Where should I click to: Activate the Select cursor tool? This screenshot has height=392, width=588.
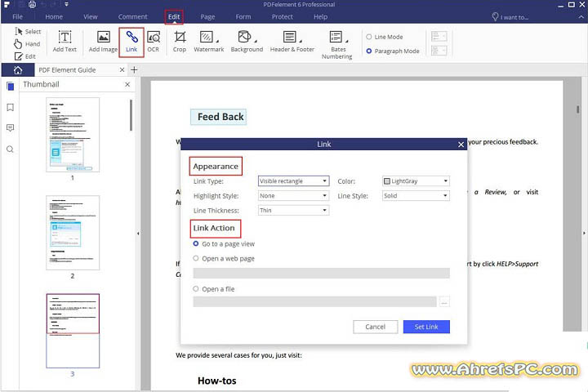[28, 32]
